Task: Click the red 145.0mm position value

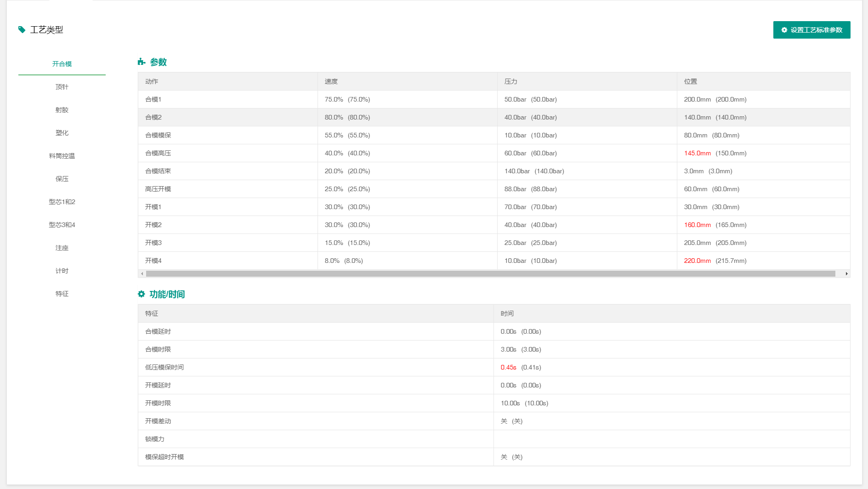Action: pyautogui.click(x=697, y=153)
